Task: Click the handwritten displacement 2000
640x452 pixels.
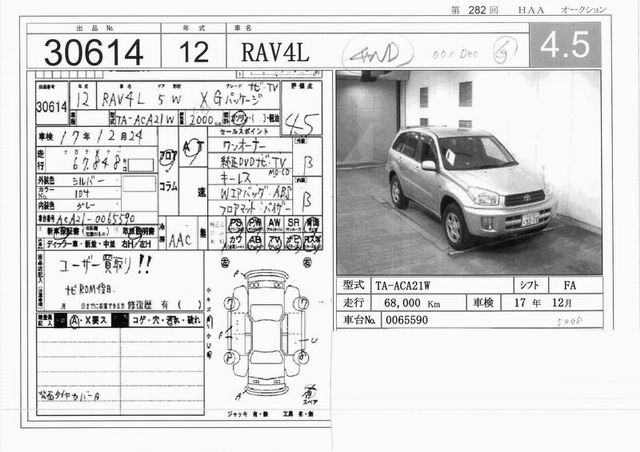Action: point(201,120)
